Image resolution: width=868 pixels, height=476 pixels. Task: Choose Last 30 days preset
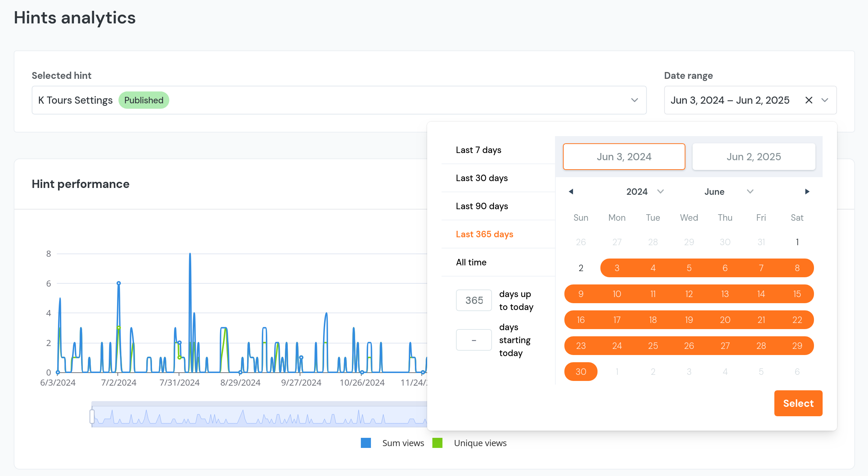tap(482, 178)
